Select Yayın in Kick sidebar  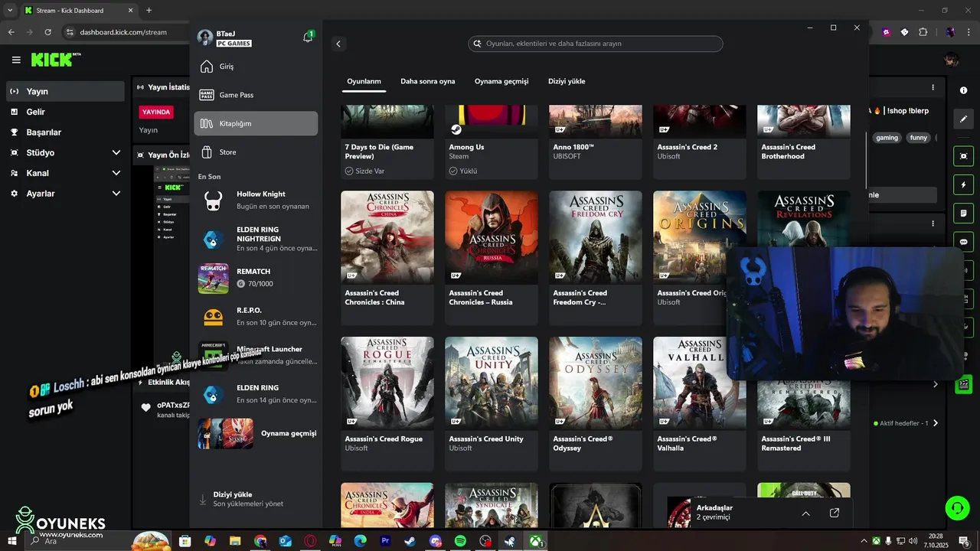(x=65, y=91)
